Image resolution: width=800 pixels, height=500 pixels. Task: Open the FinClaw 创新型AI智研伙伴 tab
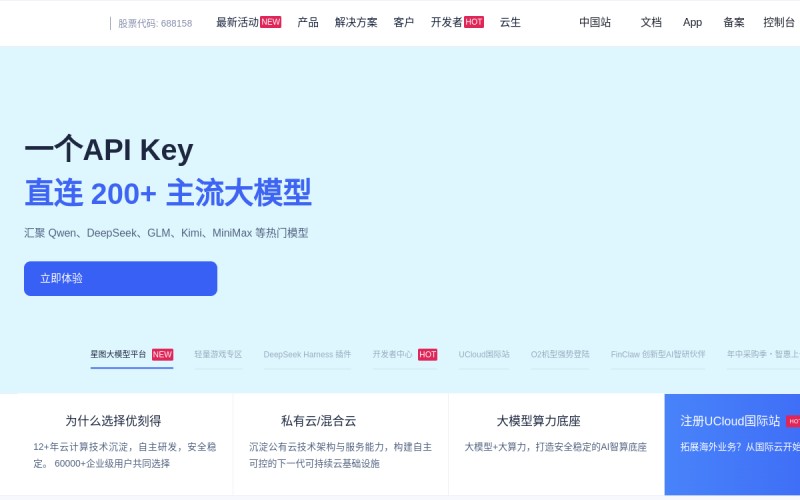pos(658,354)
